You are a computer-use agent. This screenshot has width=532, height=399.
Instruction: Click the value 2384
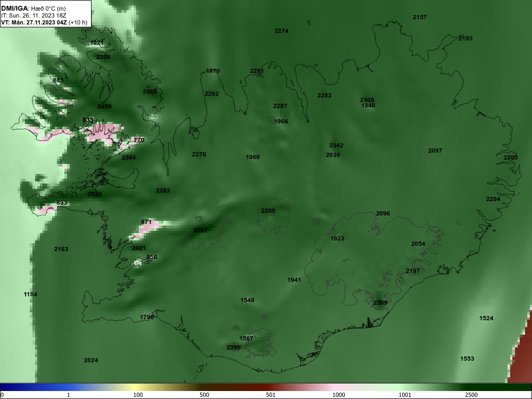tap(129, 157)
